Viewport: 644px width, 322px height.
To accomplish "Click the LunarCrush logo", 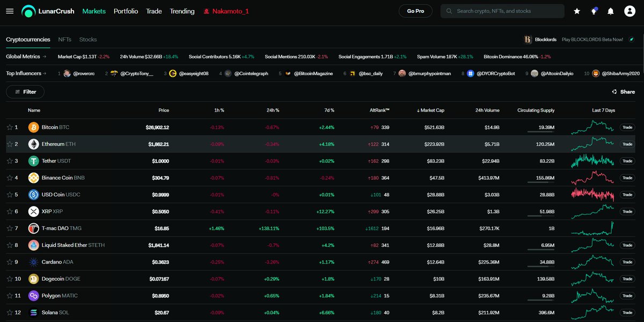I will coord(48,11).
